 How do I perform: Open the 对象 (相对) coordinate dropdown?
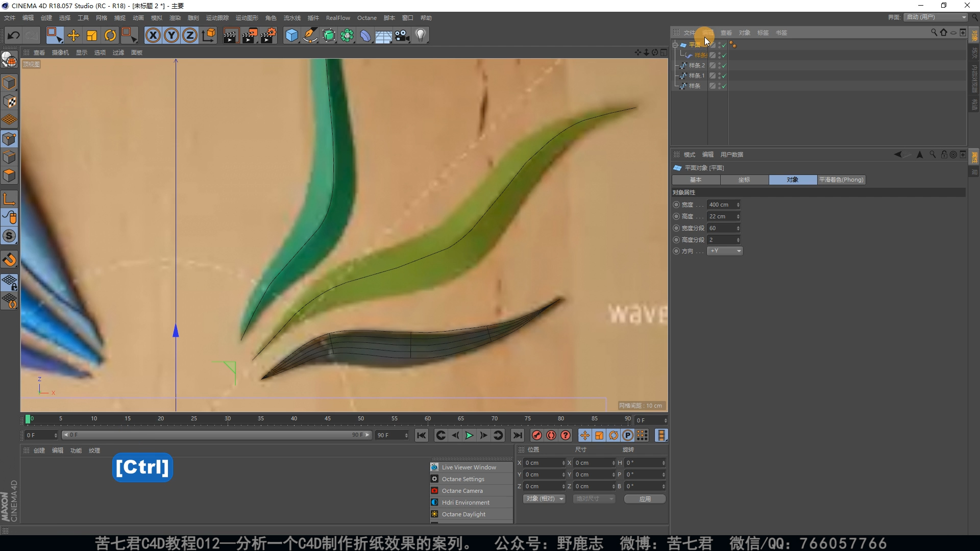pos(544,498)
